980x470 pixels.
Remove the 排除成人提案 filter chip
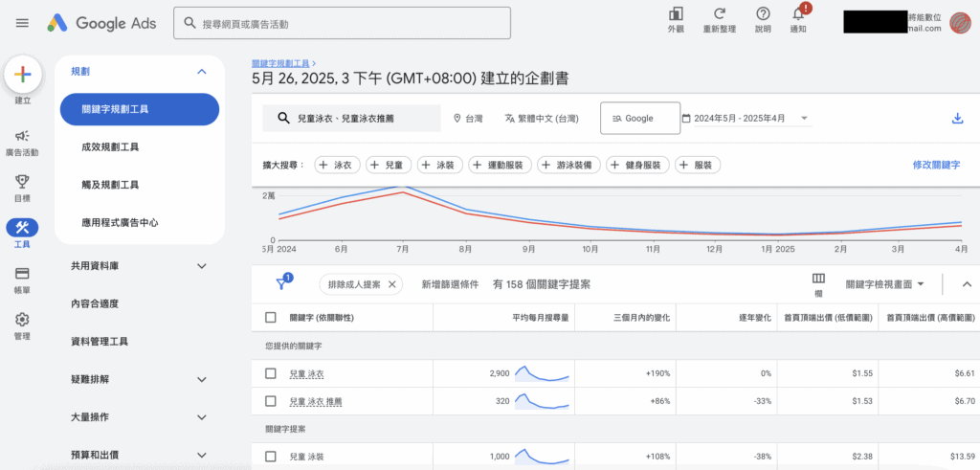391,284
